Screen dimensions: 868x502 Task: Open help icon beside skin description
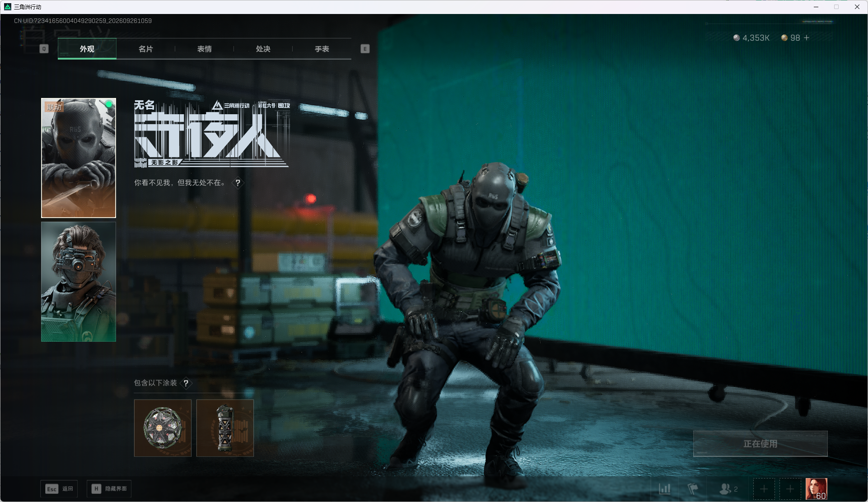238,183
